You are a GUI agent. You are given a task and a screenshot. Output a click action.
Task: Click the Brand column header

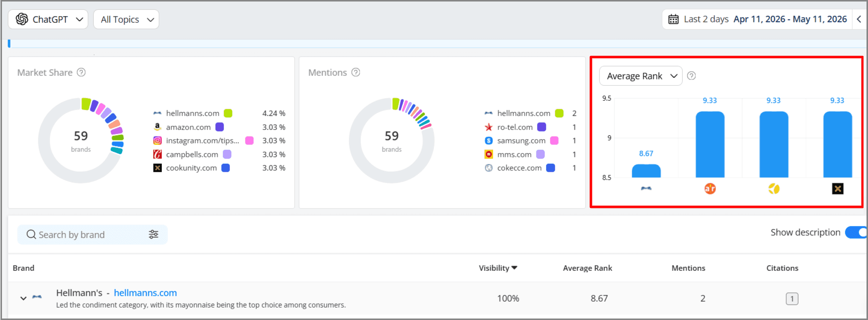click(23, 268)
